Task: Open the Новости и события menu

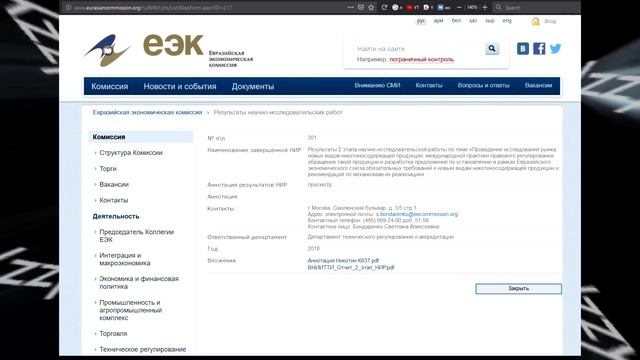Action: [180, 87]
